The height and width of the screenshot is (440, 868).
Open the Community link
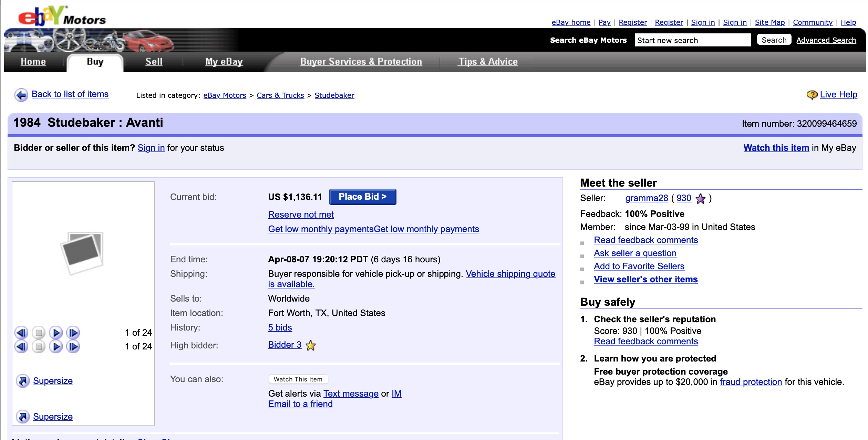[813, 22]
